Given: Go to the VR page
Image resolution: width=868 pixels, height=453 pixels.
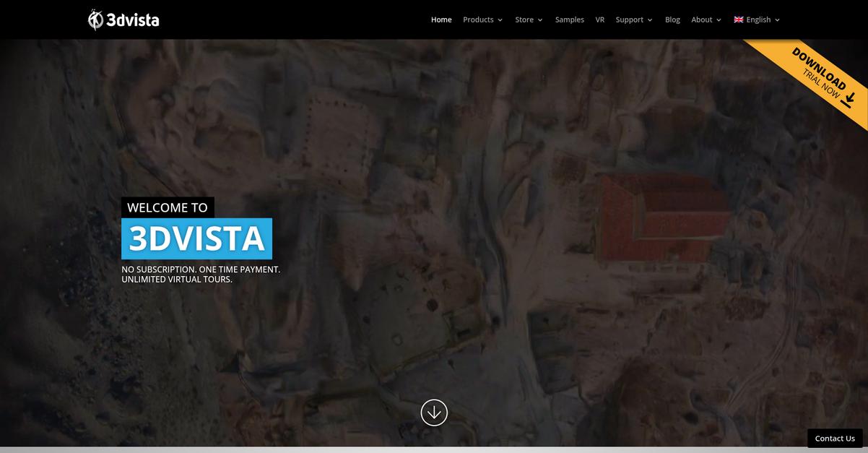Looking at the screenshot, I should [x=600, y=20].
